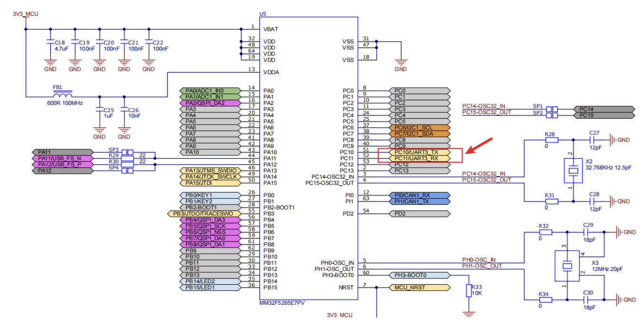Select the C22 capacitor designator
Screen dimensions: 644x328
pyautogui.click(x=158, y=42)
